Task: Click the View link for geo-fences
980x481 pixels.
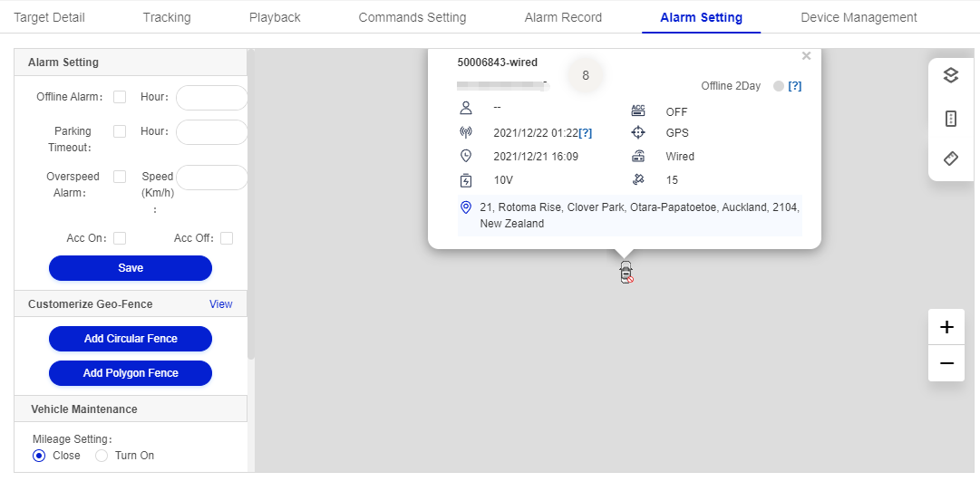Action: click(221, 304)
